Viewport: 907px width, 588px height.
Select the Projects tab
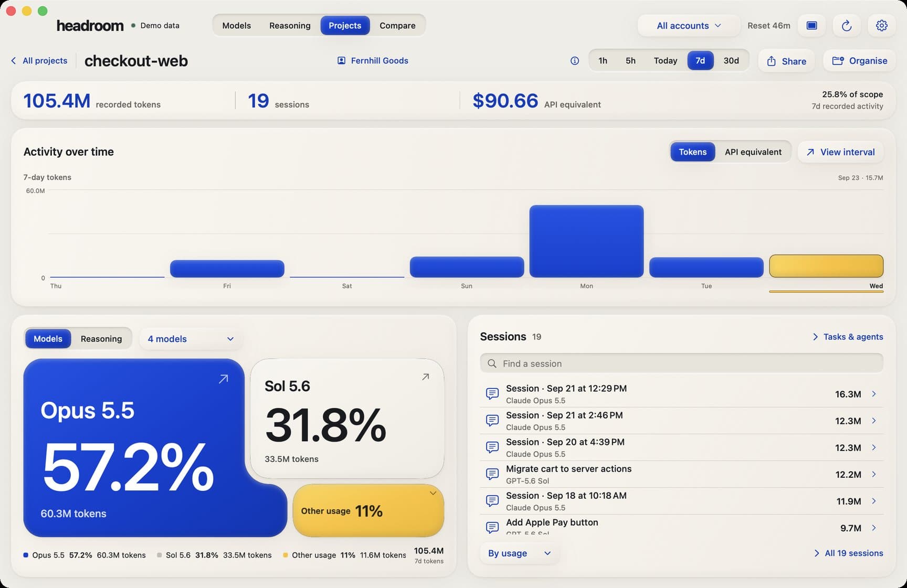pos(345,26)
